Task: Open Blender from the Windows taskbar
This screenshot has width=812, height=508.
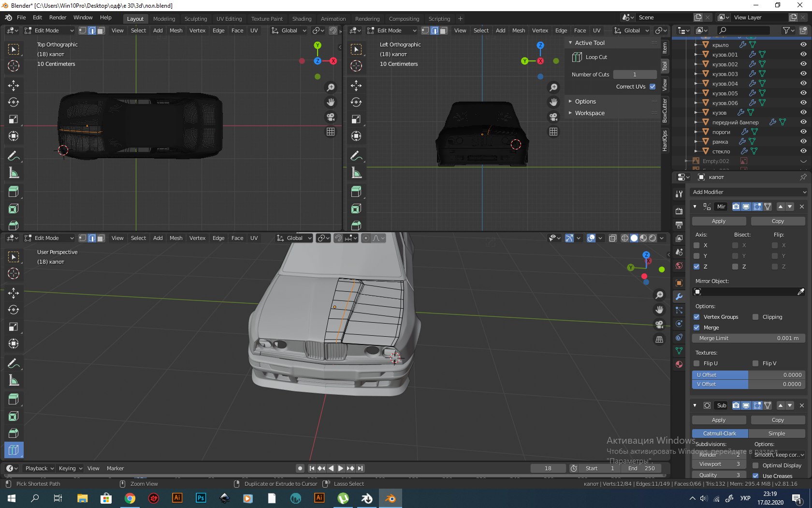Action: click(390, 498)
